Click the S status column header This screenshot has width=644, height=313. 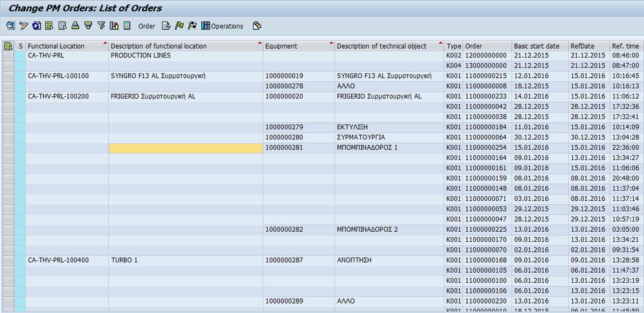coord(21,46)
